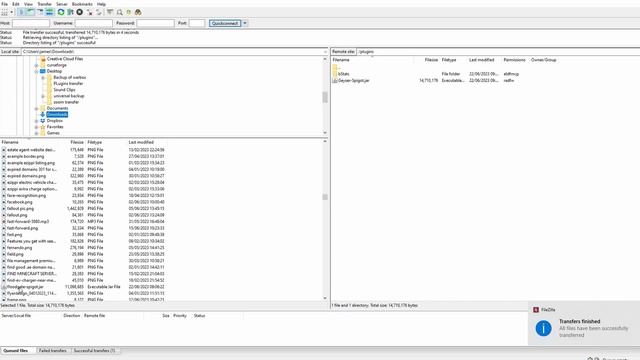Expand the curseforge folder node
640x360 pixels.
[x=36, y=65]
